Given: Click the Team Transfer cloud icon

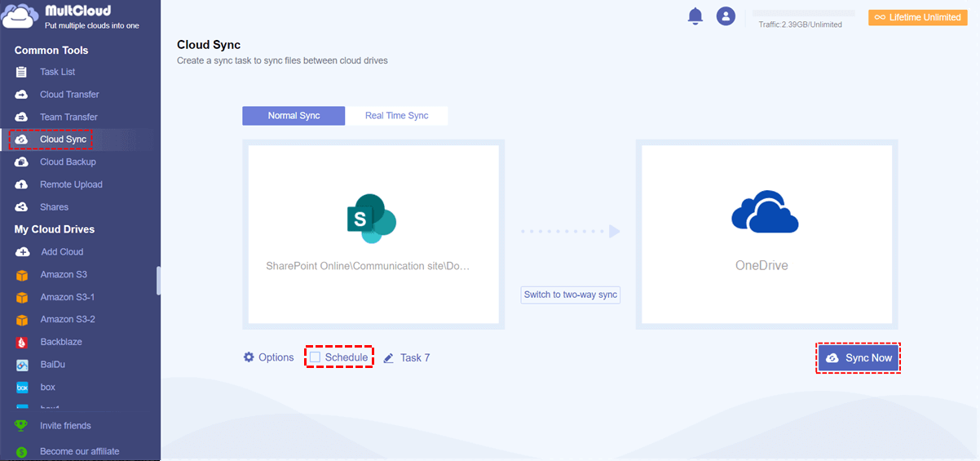Looking at the screenshot, I should click(x=22, y=117).
